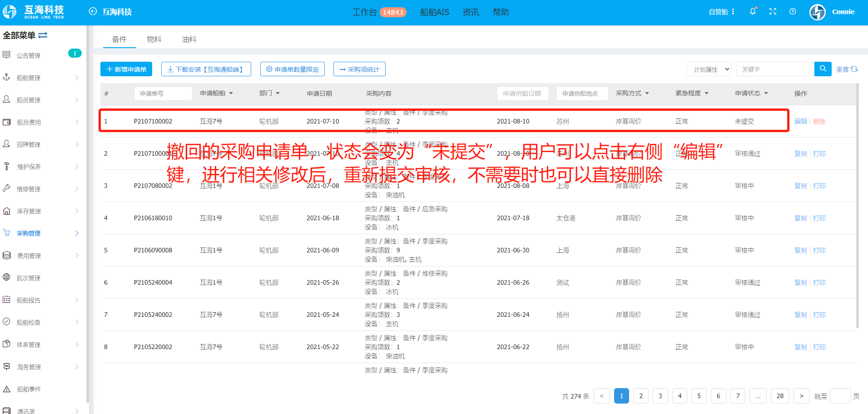This screenshot has height=414, width=868.
Task: Open notifications bell icon
Action: (x=753, y=11)
